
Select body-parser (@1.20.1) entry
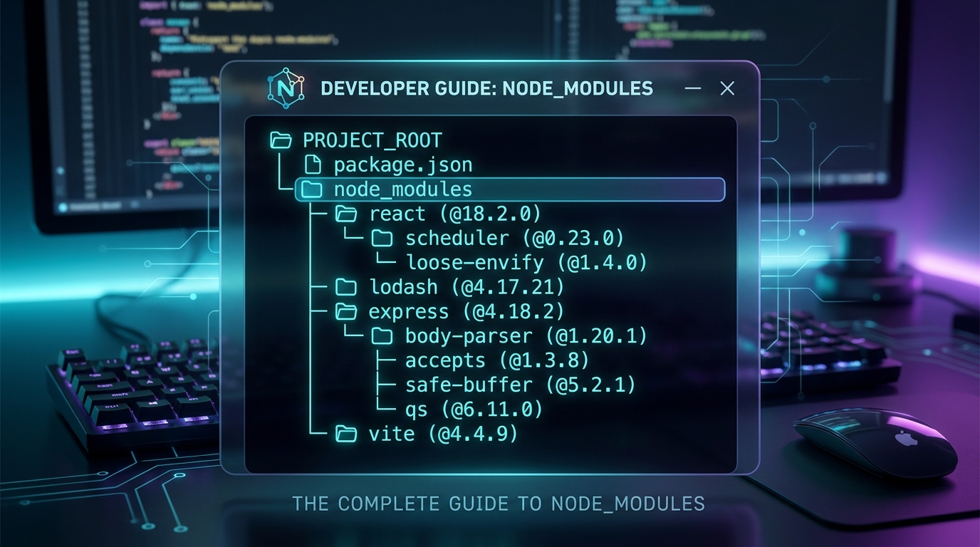click(x=526, y=336)
